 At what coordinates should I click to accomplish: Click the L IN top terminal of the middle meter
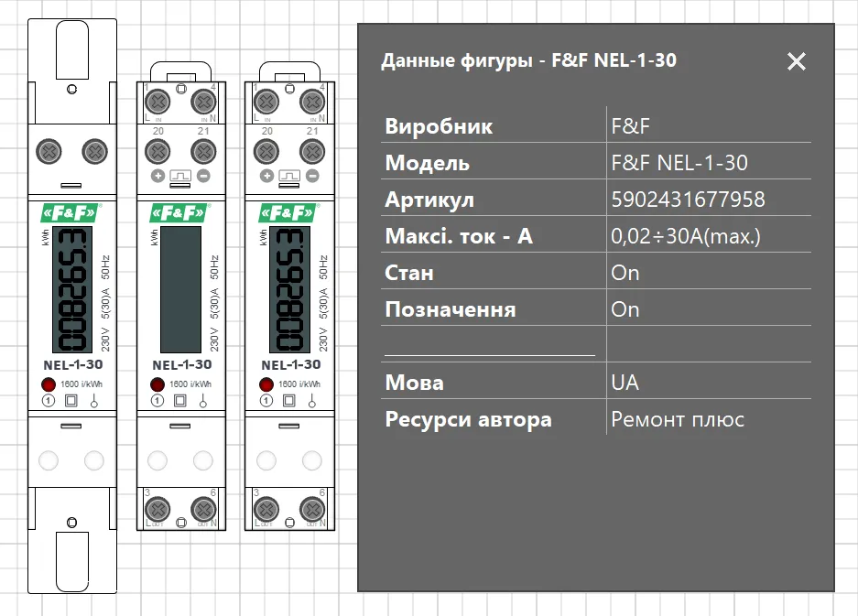(157, 102)
